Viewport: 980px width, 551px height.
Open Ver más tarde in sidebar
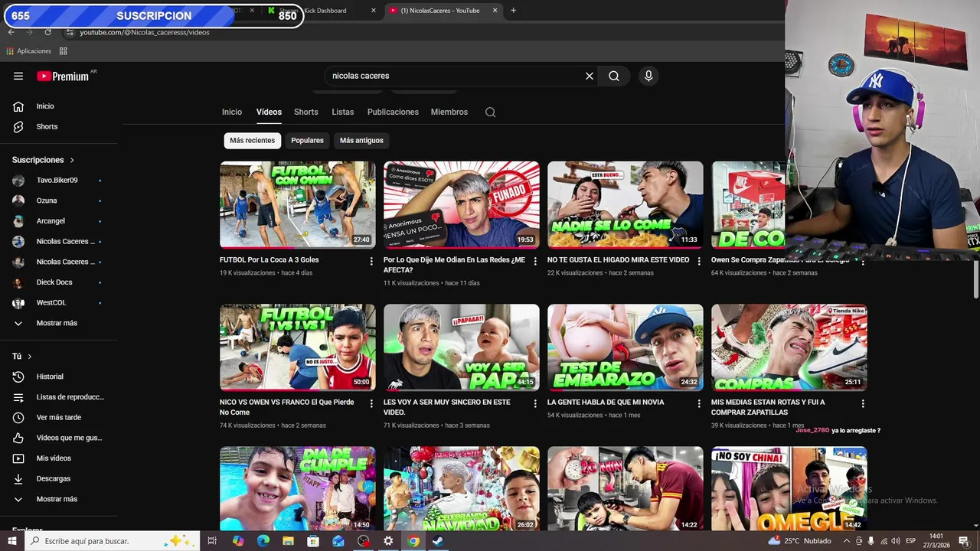[59, 418]
